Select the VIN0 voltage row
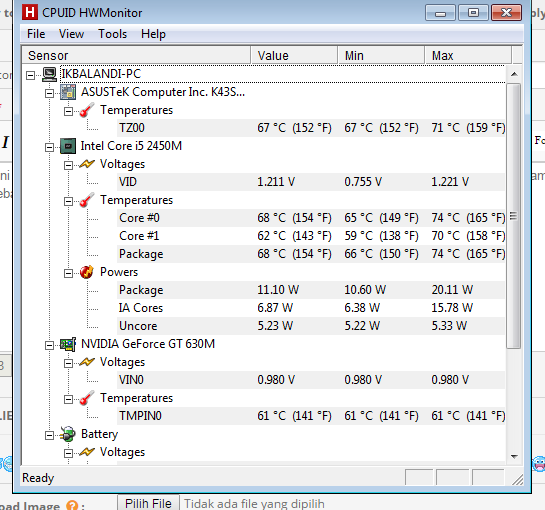 [311, 380]
